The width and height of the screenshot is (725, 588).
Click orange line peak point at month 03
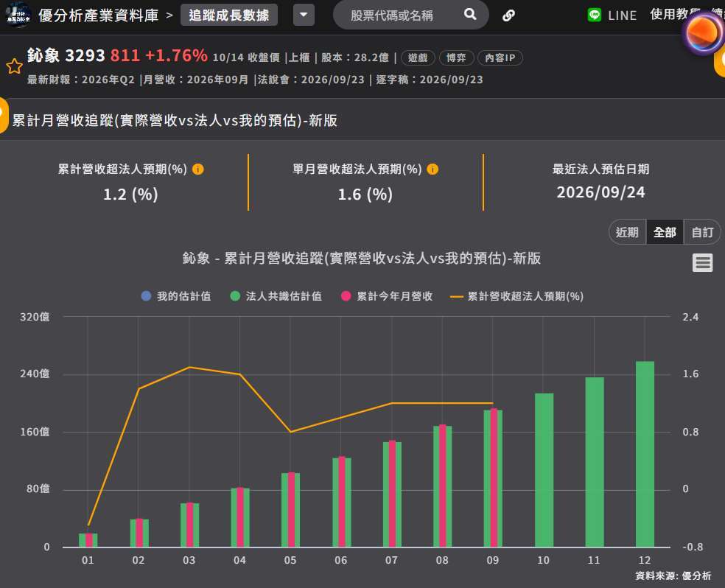click(189, 367)
